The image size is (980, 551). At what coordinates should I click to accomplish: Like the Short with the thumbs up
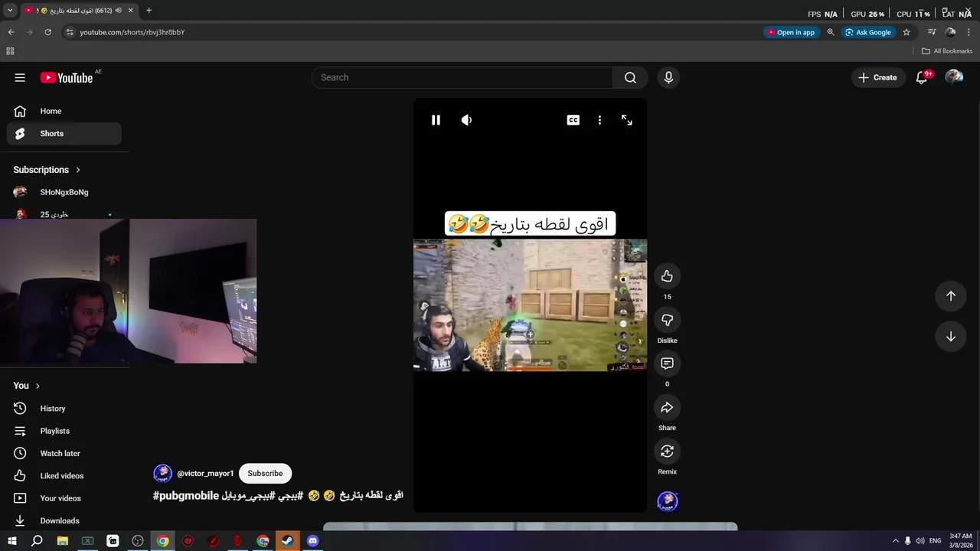[x=667, y=276]
